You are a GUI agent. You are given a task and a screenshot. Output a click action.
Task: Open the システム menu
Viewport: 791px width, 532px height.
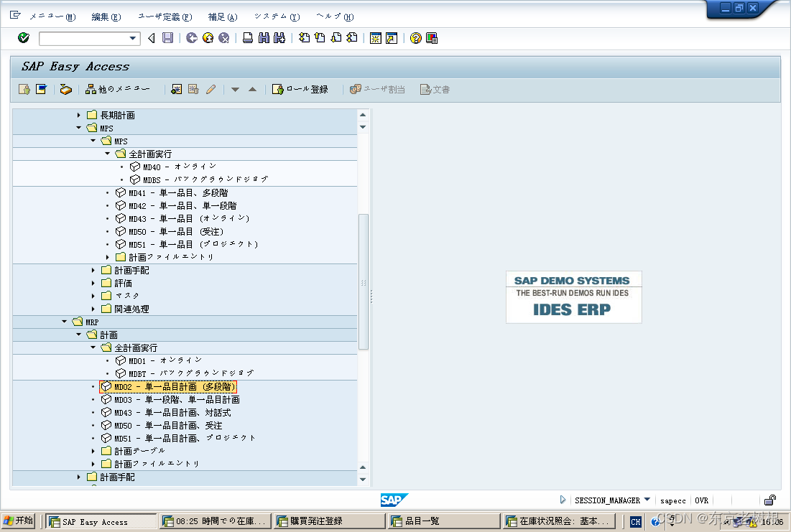pos(277,17)
